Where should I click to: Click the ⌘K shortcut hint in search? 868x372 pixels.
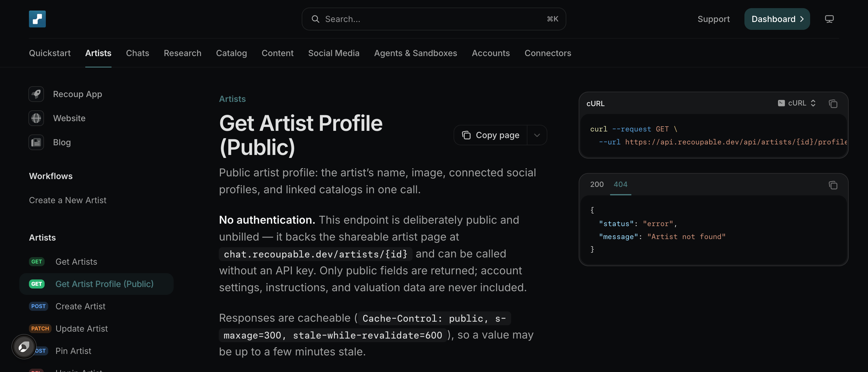(x=552, y=19)
